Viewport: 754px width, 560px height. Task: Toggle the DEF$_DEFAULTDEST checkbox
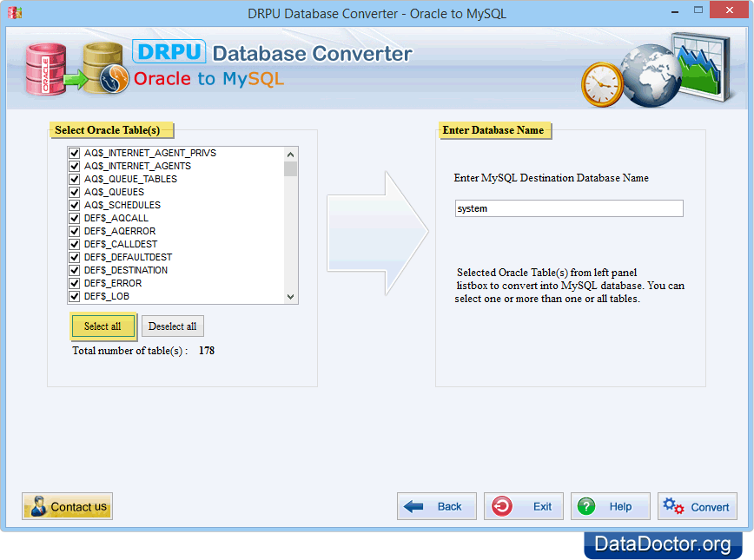pyautogui.click(x=74, y=257)
